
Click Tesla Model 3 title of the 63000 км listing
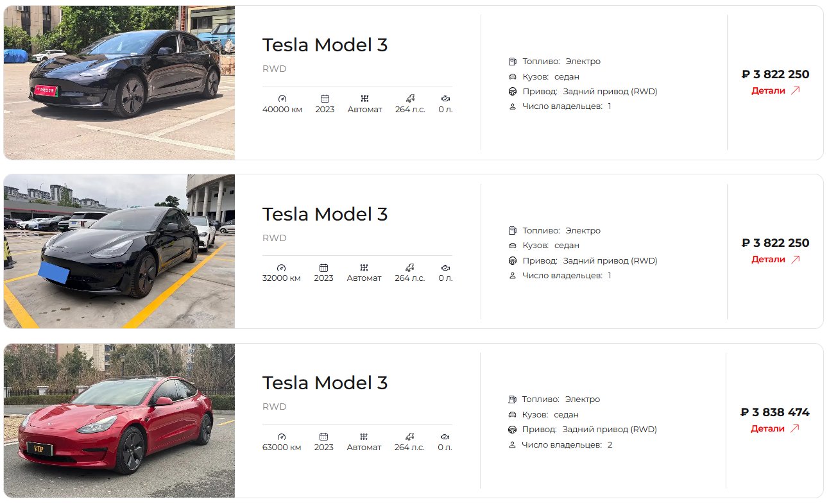pyautogui.click(x=325, y=383)
